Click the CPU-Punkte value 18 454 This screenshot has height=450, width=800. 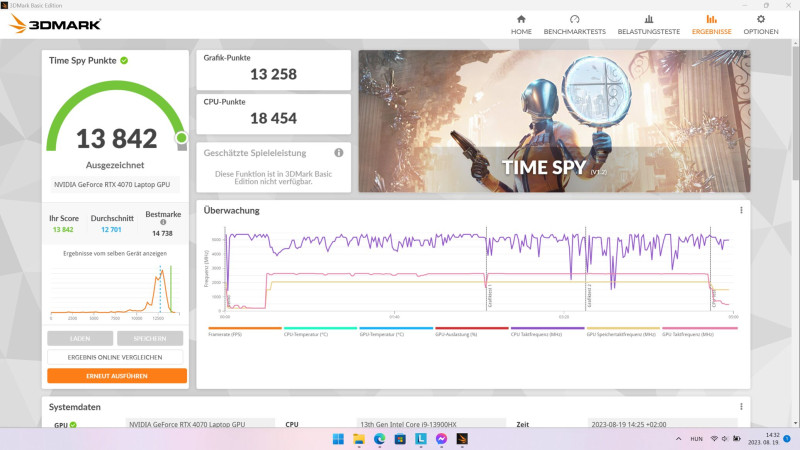tap(273, 118)
